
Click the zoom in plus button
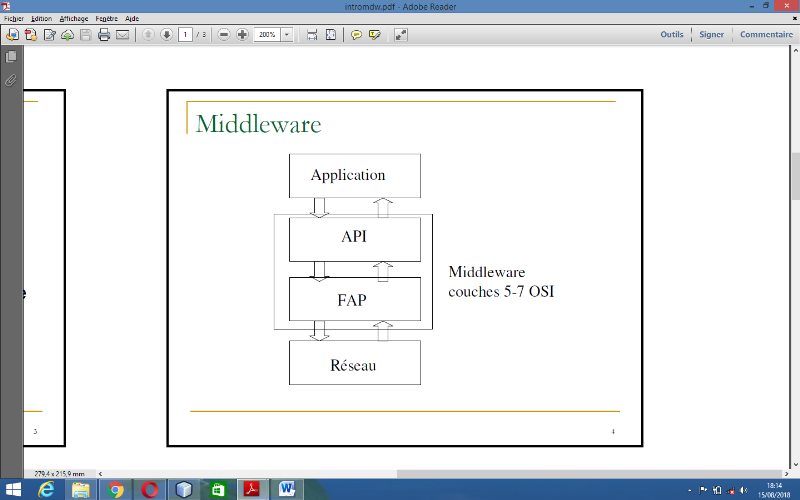(242, 35)
